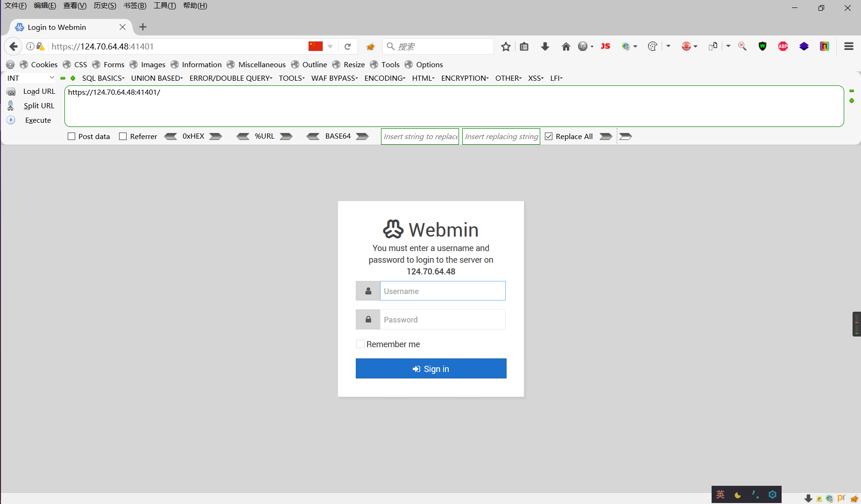
Task: Click the browser back arrow button
Action: point(14,46)
